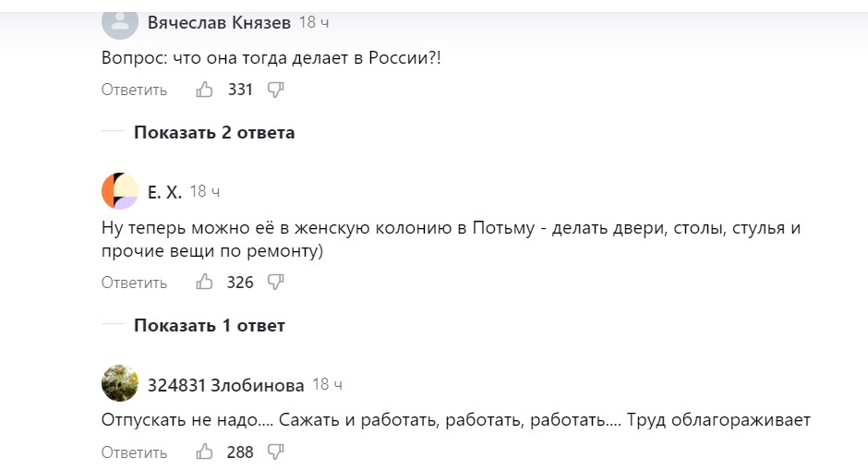The image size is (868, 470).
Task: Like the comment by Е. Х.
Action: tap(205, 283)
